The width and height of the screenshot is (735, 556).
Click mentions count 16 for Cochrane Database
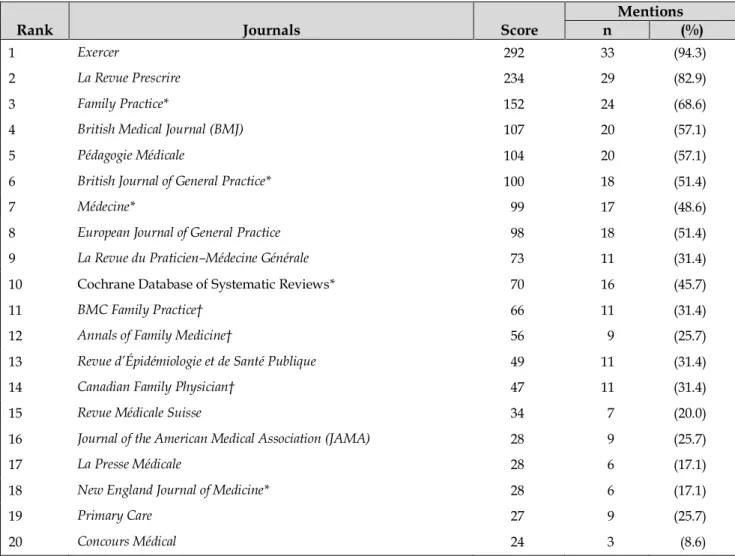pyautogui.click(x=608, y=285)
